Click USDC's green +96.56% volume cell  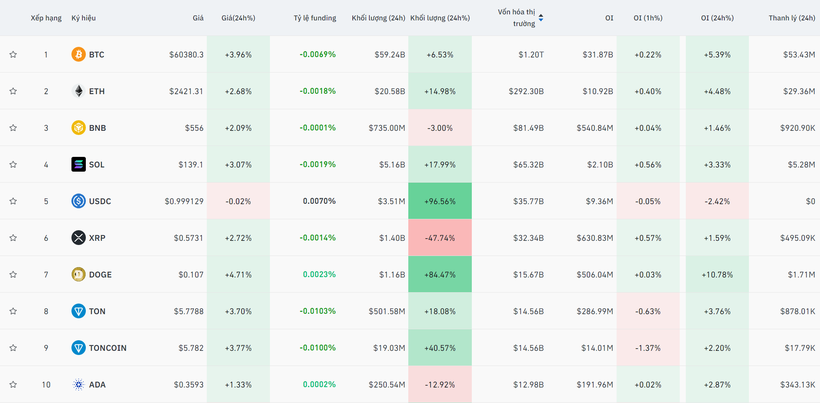[440, 201]
